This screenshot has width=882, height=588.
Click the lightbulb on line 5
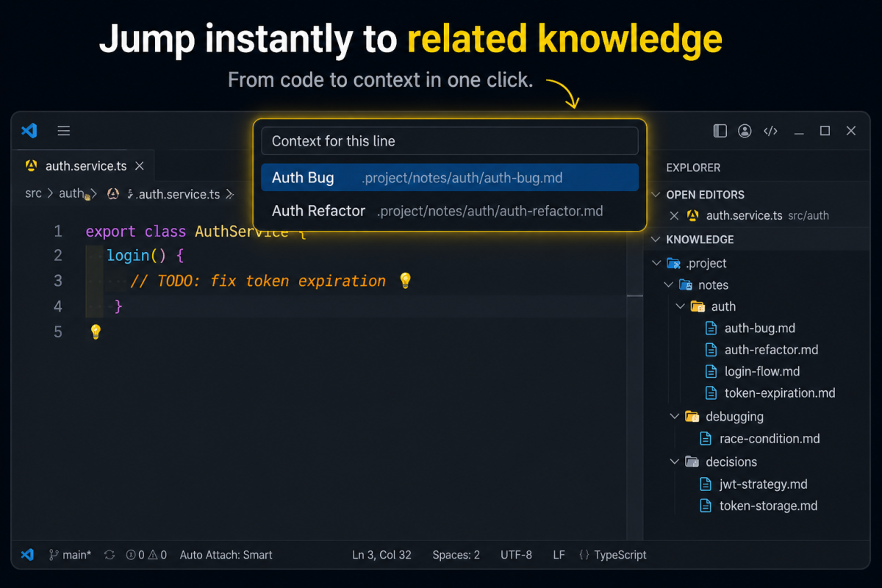[95, 331]
